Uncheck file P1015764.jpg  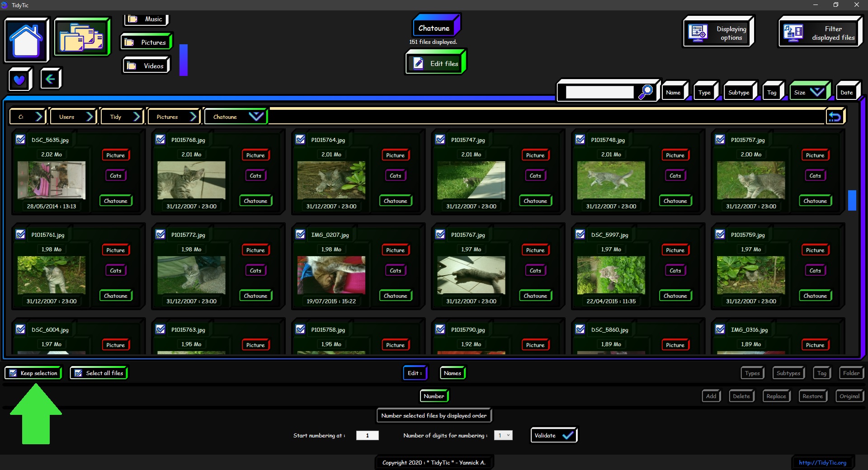tap(300, 140)
